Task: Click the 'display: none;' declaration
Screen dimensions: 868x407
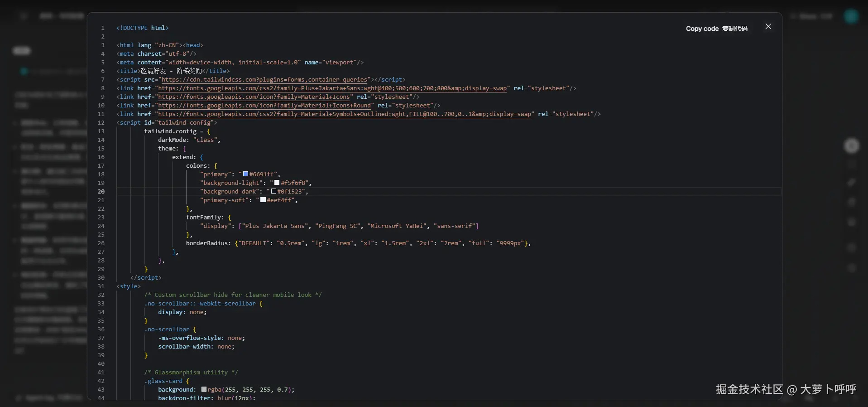Action: (182, 312)
